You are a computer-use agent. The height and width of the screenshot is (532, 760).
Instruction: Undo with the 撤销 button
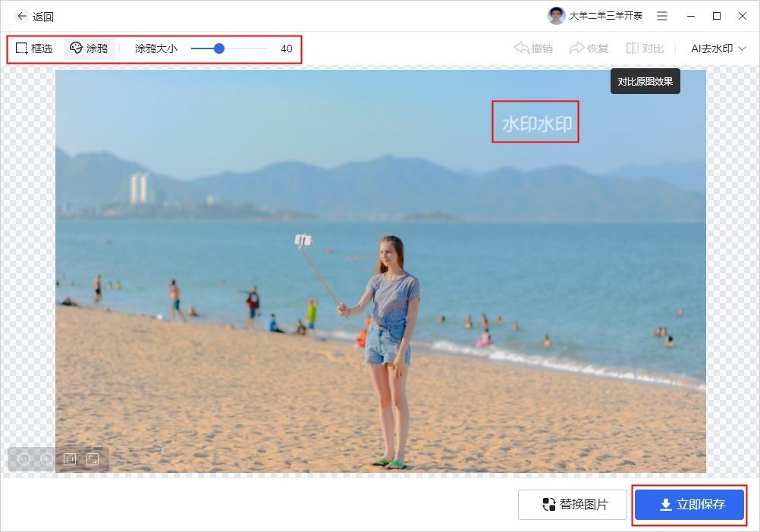[534, 49]
